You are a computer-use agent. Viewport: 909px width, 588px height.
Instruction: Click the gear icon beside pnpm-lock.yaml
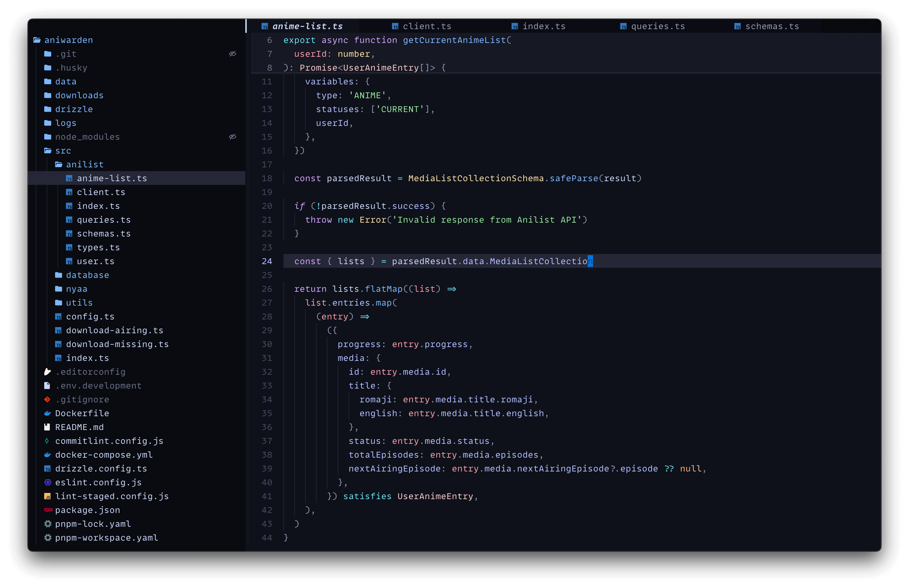[x=47, y=524]
